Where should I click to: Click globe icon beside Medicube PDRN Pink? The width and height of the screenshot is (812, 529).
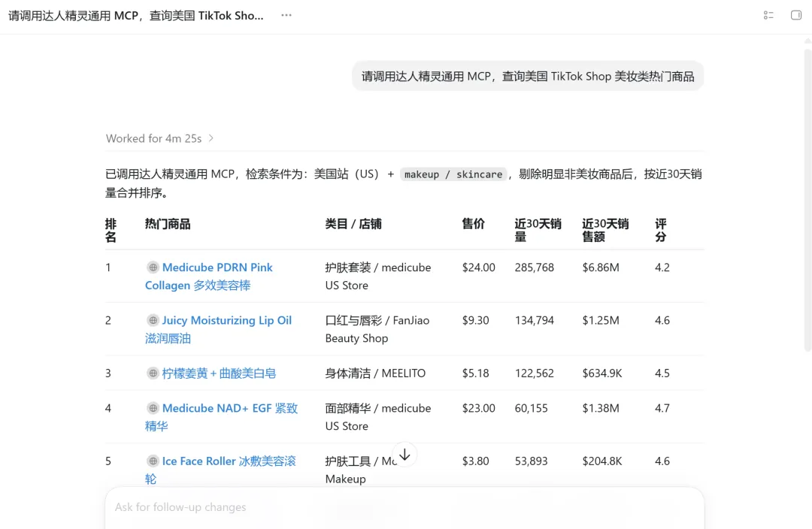coord(153,267)
